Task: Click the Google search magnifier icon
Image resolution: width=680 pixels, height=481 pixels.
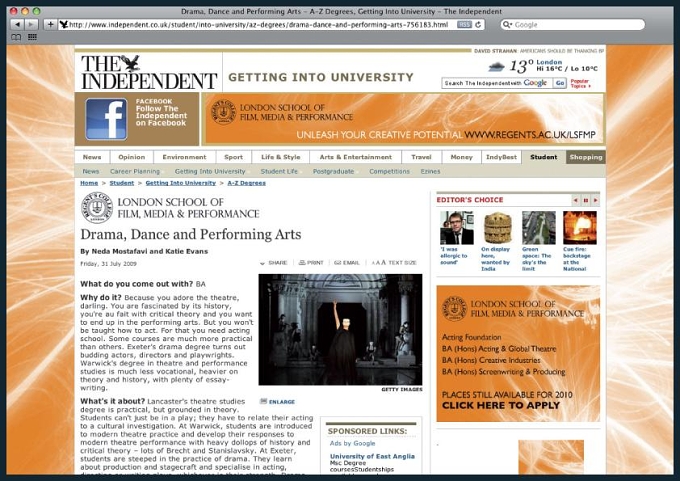Action: [507, 25]
